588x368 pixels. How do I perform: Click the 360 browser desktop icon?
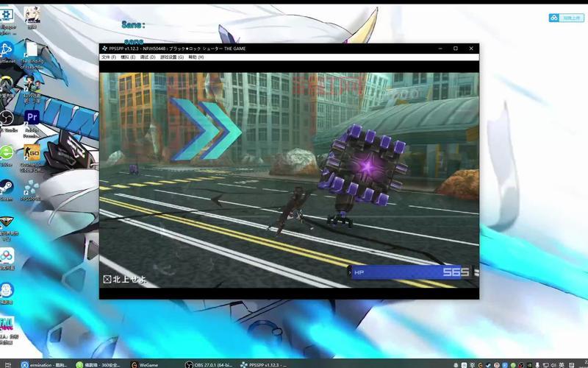click(x=7, y=155)
